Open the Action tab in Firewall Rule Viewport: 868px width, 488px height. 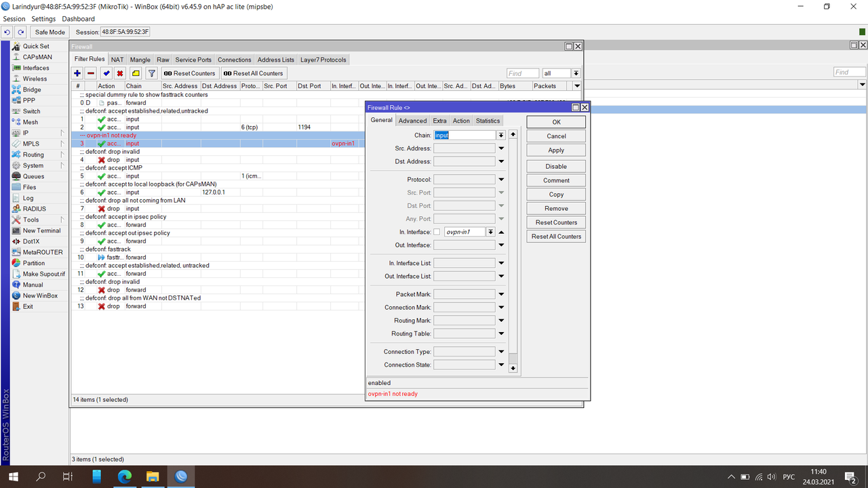[x=461, y=121]
